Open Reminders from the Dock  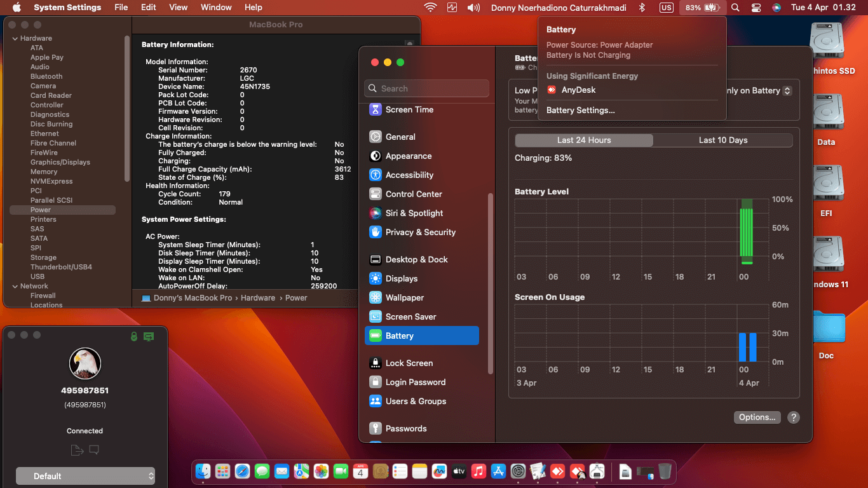point(400,471)
